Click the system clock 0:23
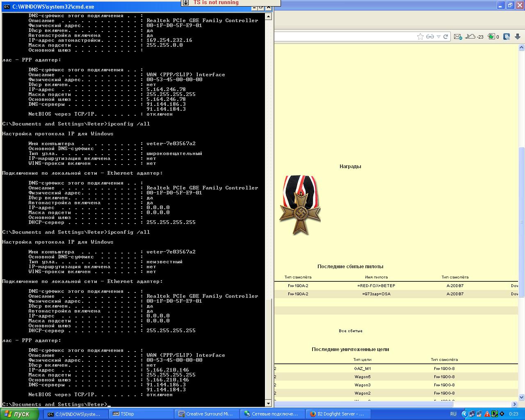This screenshot has height=420, width=525. click(x=514, y=414)
